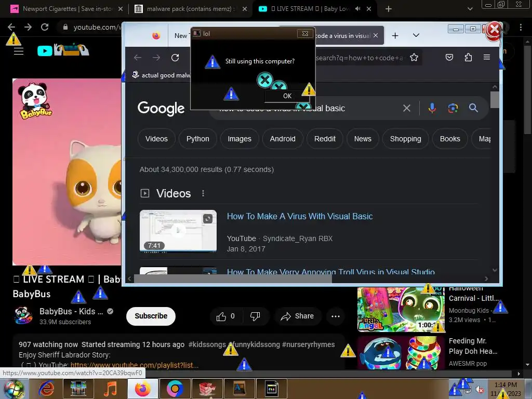
Task: Play the 7:41 video thumbnail
Action: click(x=178, y=231)
